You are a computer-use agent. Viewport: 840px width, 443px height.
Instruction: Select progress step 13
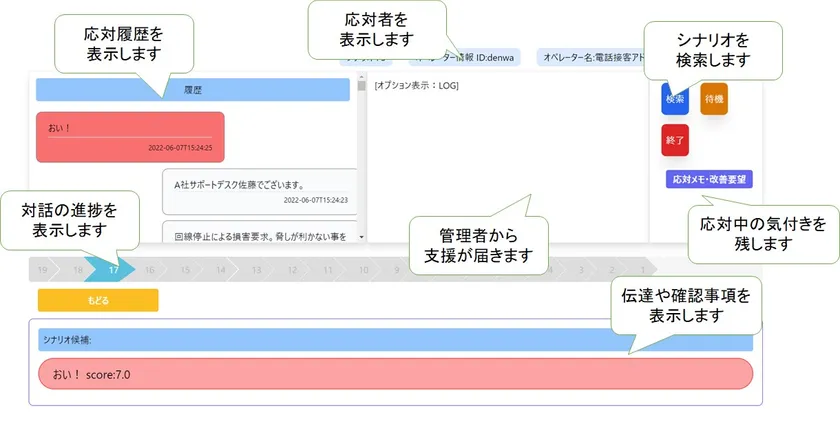point(257,270)
